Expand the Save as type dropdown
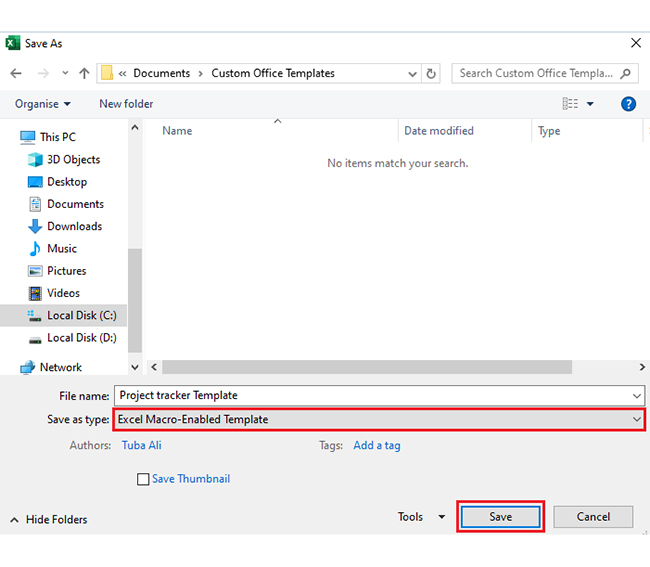650x567 pixels. tap(637, 420)
